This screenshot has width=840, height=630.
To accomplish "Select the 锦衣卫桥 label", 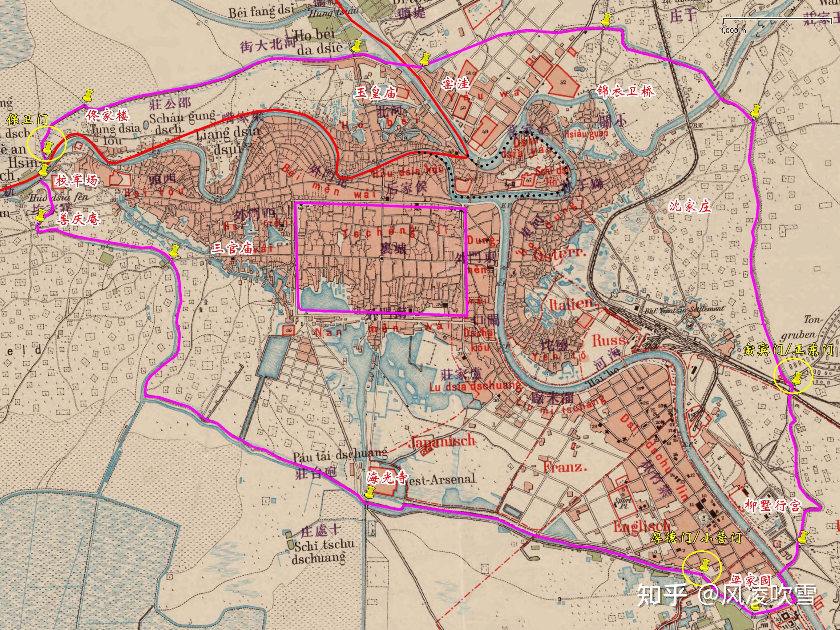I will click(625, 92).
